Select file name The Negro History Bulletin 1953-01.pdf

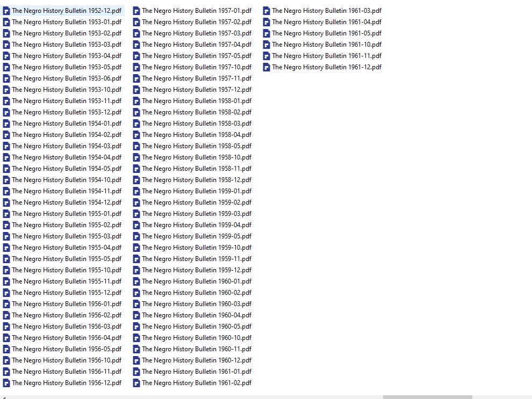click(x=67, y=22)
